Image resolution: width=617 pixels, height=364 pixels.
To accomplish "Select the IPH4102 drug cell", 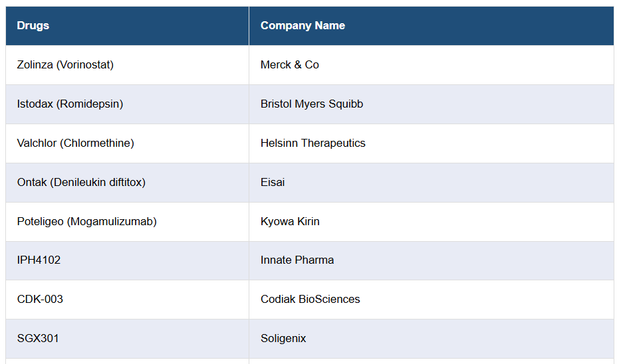I will click(x=39, y=260).
